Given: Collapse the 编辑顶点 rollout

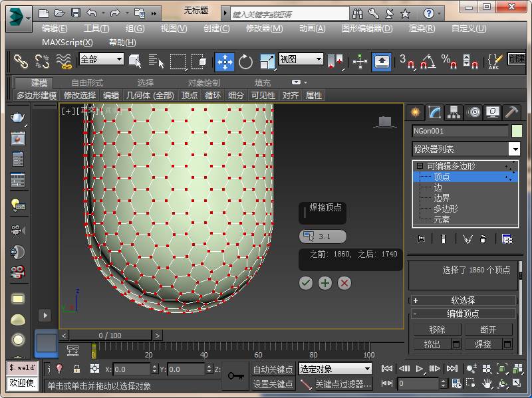Looking at the screenshot, I should (463, 314).
